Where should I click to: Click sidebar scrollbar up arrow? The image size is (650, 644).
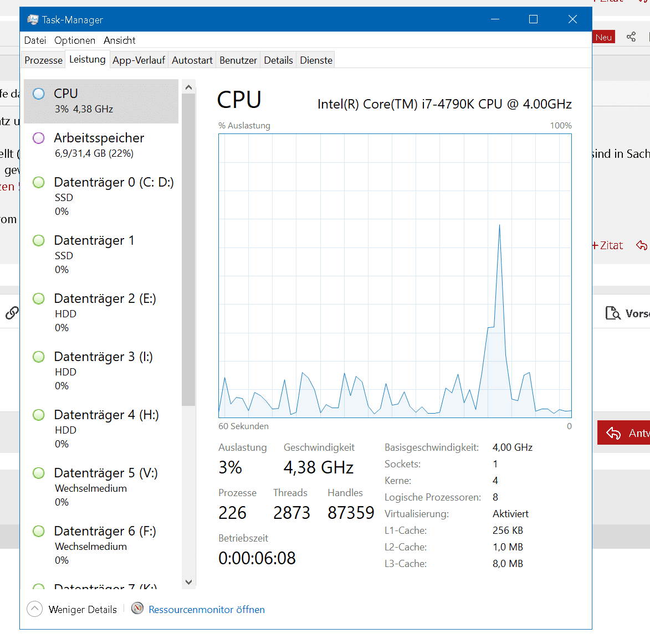pos(188,87)
